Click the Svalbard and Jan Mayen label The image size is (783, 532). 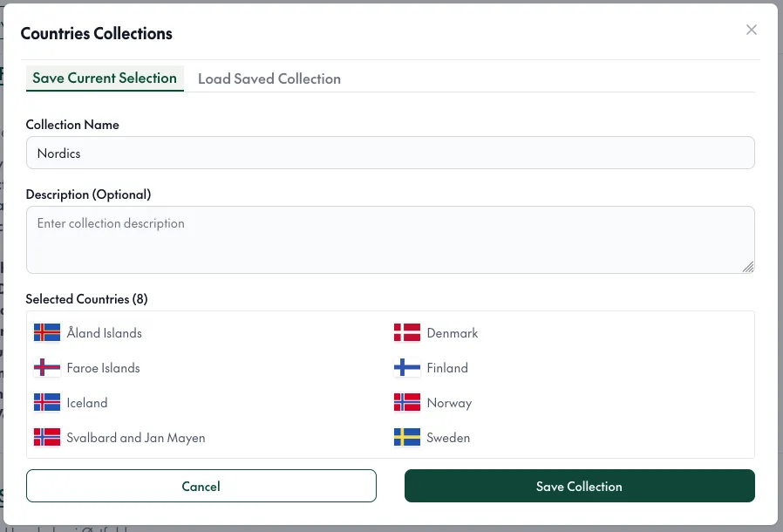(136, 438)
